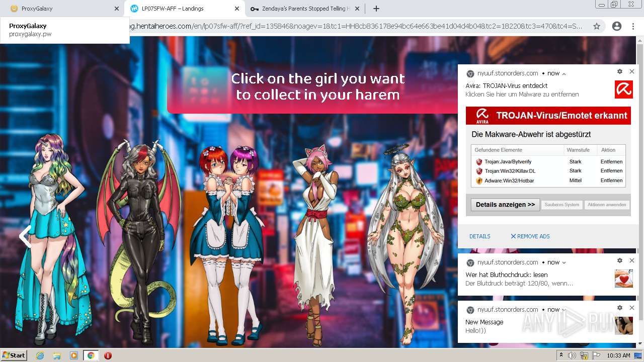644x362 pixels.
Task: Expand the New Message notification chevron
Action: pos(564,310)
